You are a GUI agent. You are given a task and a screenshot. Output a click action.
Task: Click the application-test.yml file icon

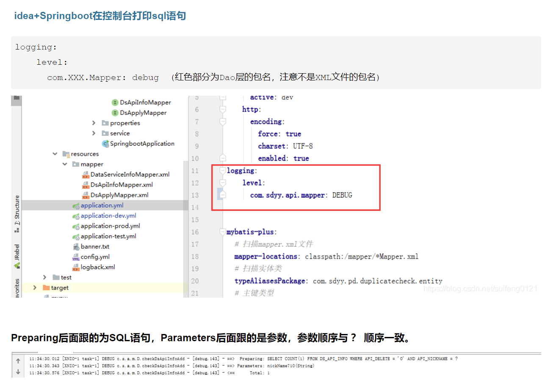click(x=76, y=237)
